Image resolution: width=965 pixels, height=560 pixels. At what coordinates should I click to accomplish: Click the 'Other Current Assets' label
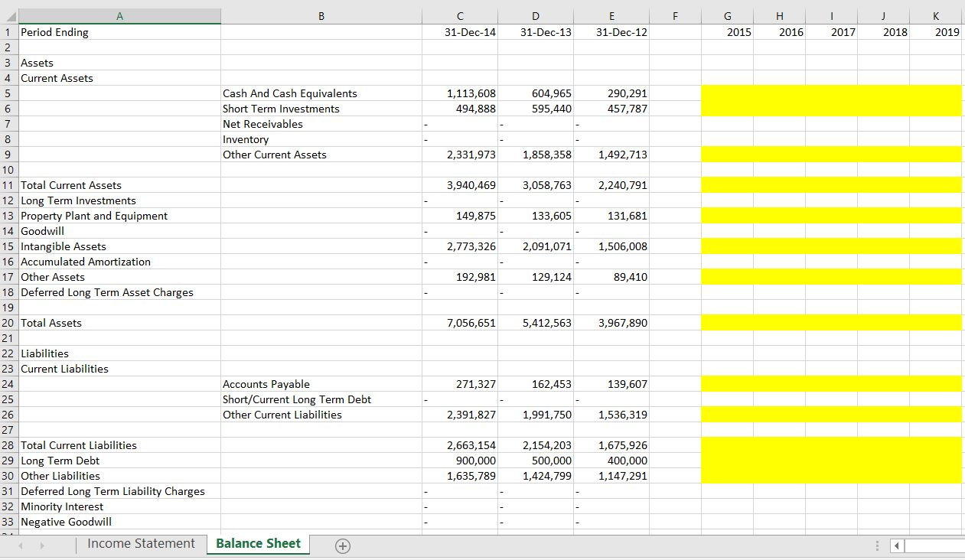coord(274,155)
